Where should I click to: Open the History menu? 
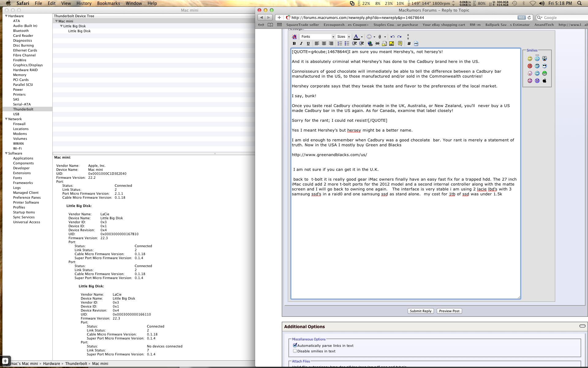84,3
